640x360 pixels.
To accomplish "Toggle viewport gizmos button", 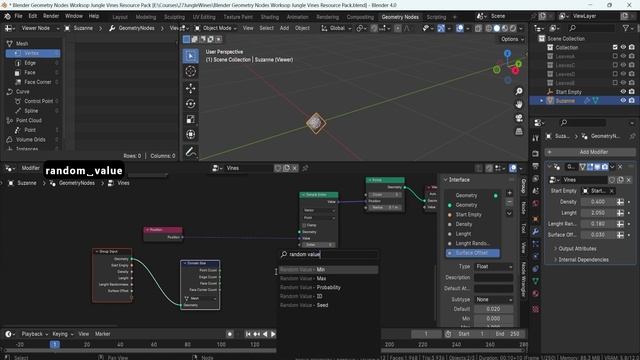I will pyautogui.click(x=441, y=28).
